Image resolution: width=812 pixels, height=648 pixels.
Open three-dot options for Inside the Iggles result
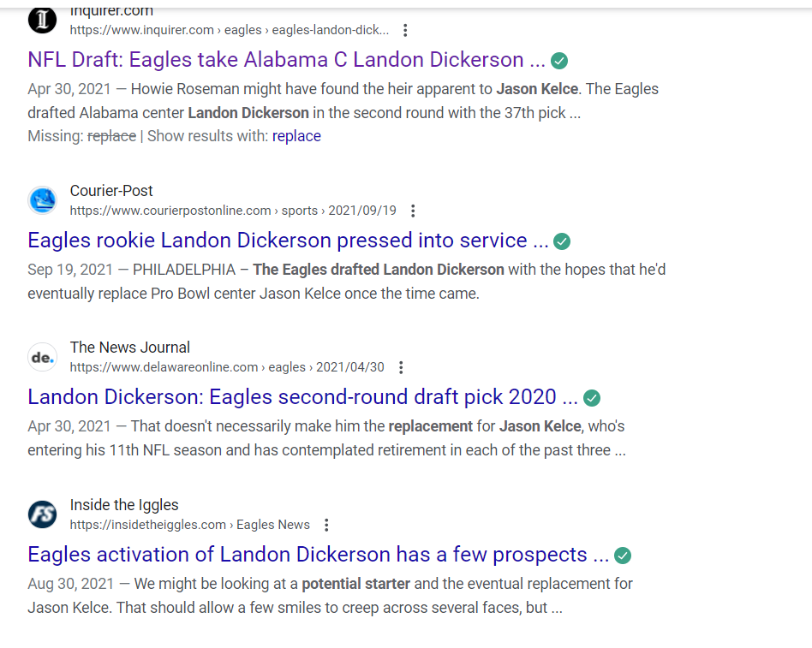click(x=326, y=525)
